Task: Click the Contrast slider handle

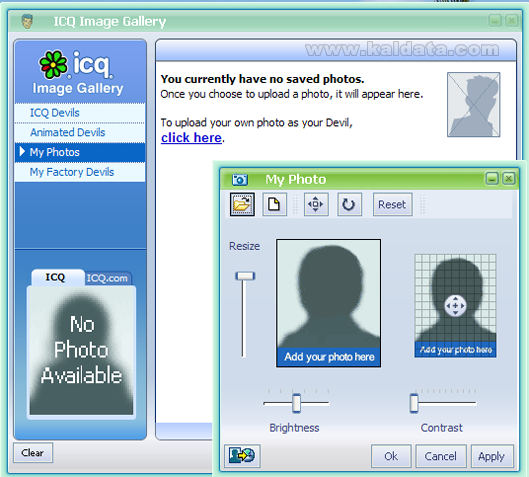Action: tap(414, 403)
